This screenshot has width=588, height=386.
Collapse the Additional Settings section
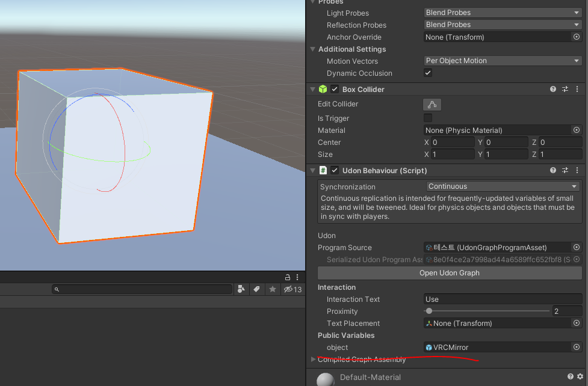(x=313, y=49)
